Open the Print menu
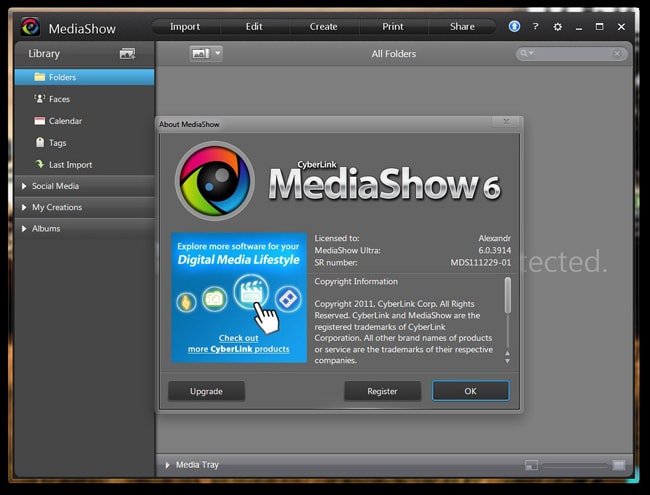 tap(393, 27)
